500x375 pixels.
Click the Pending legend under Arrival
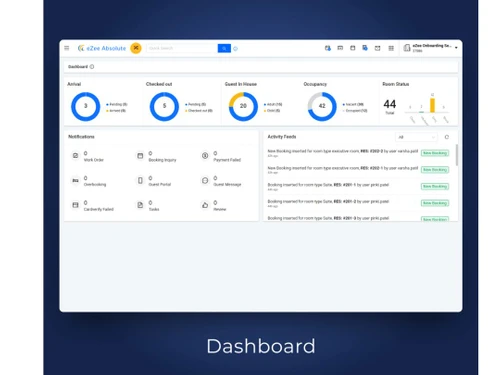tap(117, 104)
